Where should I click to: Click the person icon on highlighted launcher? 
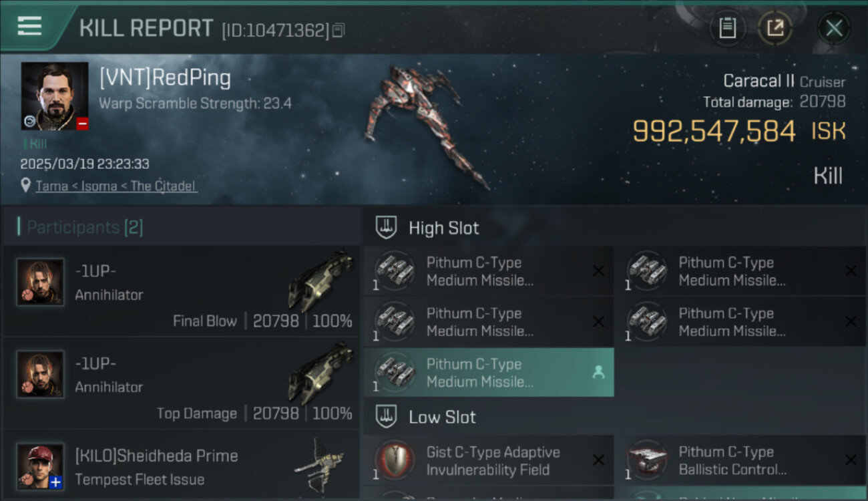[598, 373]
